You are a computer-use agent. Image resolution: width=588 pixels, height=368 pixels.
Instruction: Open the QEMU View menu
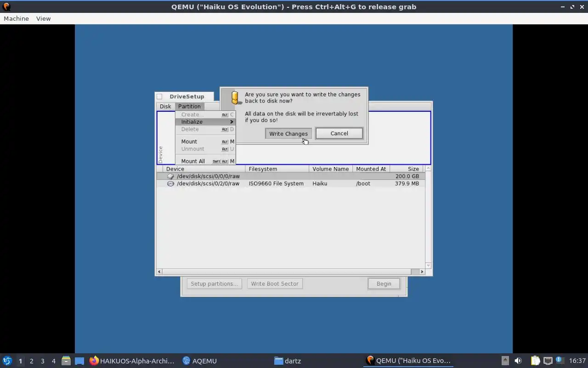pyautogui.click(x=43, y=18)
